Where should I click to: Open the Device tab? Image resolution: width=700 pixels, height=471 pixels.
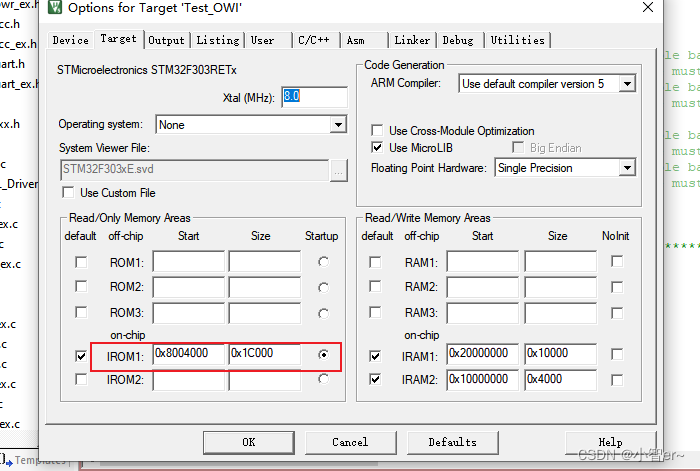pyautogui.click(x=71, y=40)
